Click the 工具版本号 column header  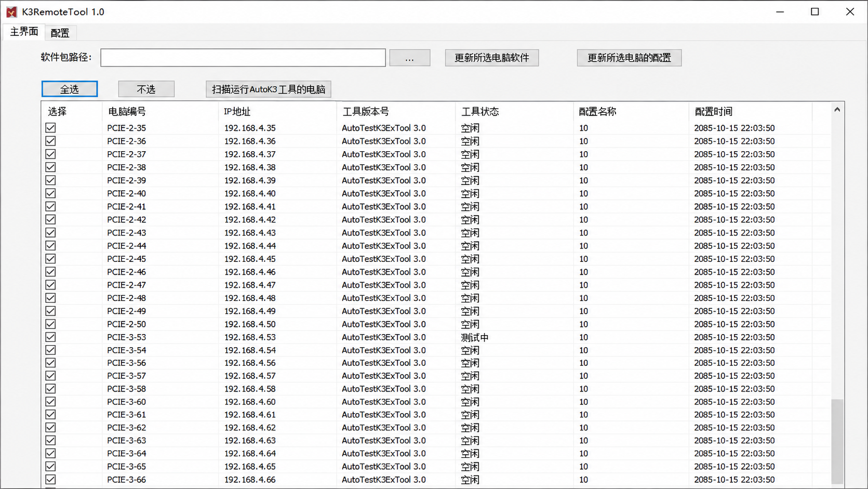click(x=396, y=111)
